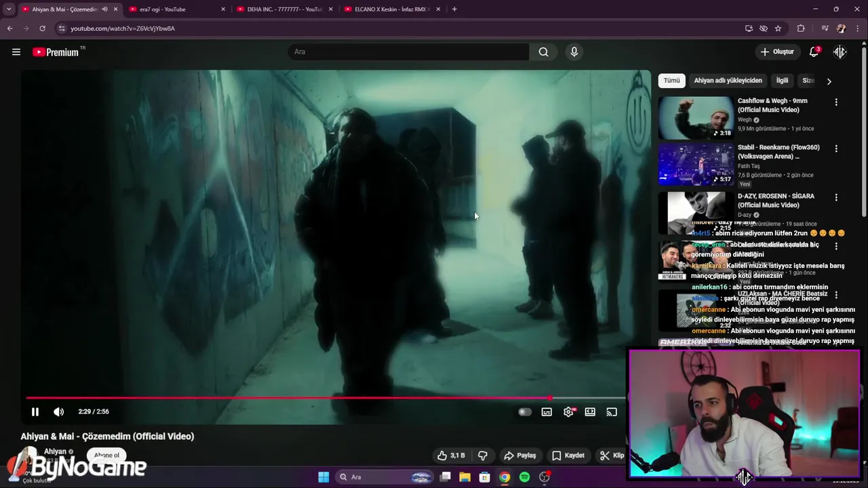The height and width of the screenshot is (488, 868).
Task: Type in the YouTube search field
Action: [408, 52]
